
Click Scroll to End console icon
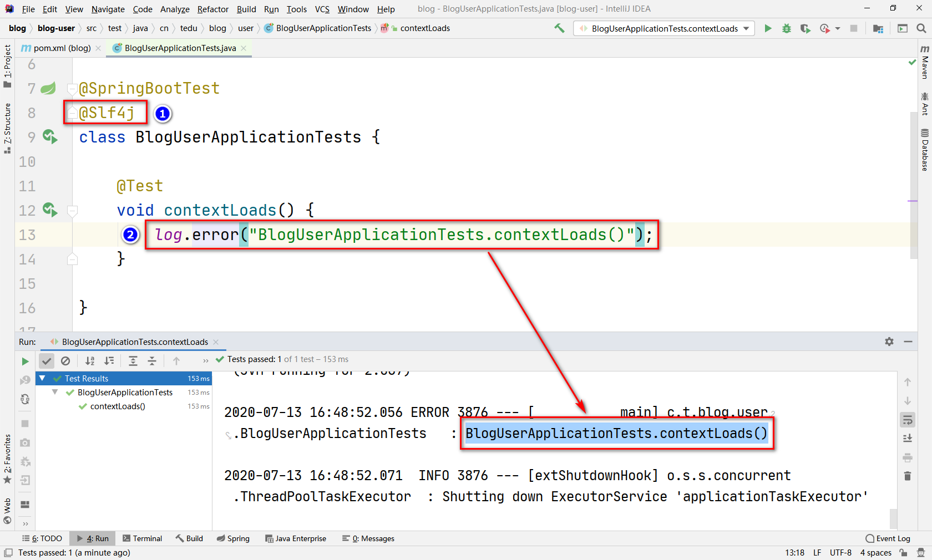(908, 439)
